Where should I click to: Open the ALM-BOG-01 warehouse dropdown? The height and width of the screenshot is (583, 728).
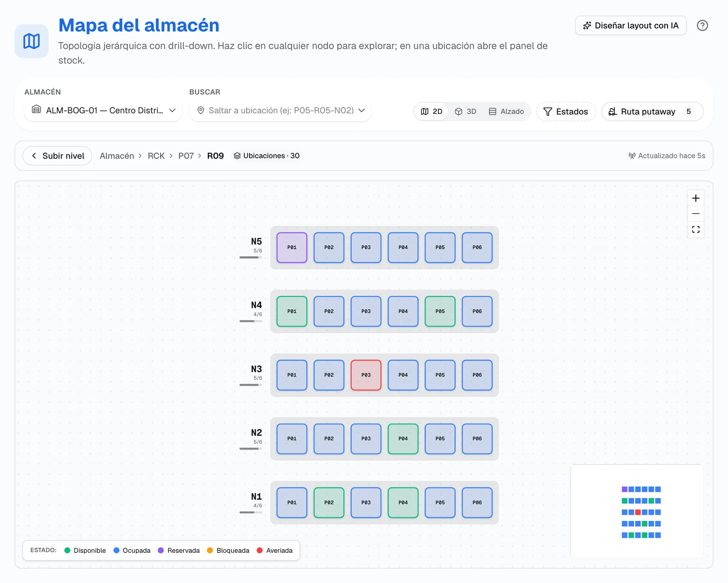[x=103, y=110]
